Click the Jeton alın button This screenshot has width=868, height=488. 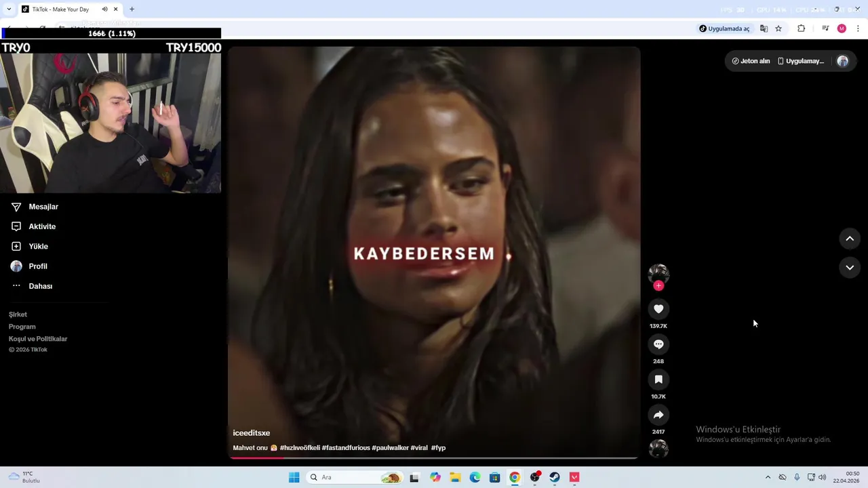[751, 61]
